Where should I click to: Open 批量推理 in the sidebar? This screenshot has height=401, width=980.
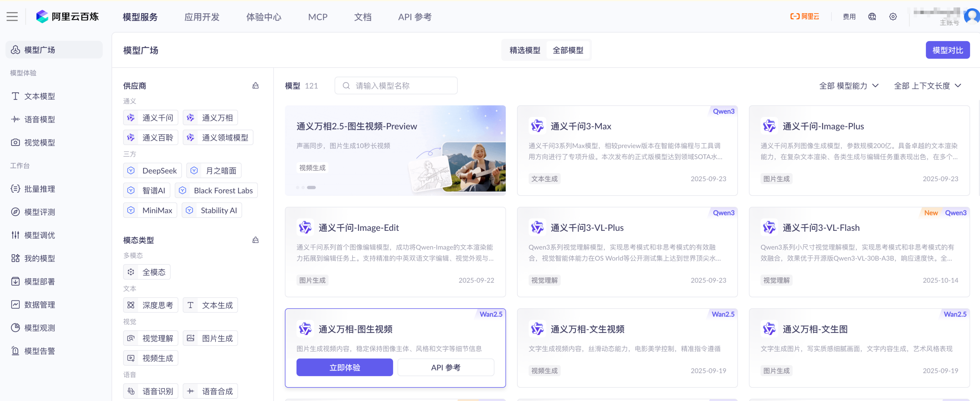pyautogui.click(x=39, y=188)
